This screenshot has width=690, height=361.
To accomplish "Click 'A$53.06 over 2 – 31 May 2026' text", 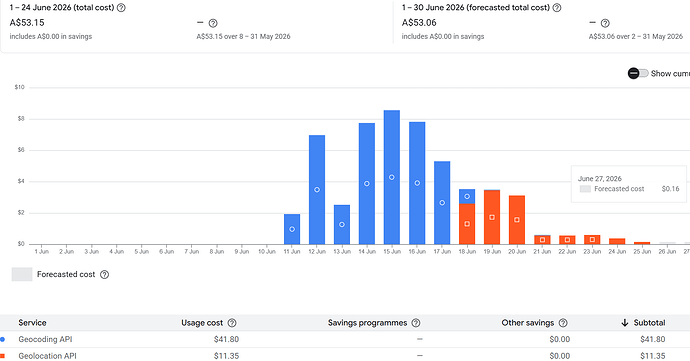I will (x=636, y=37).
